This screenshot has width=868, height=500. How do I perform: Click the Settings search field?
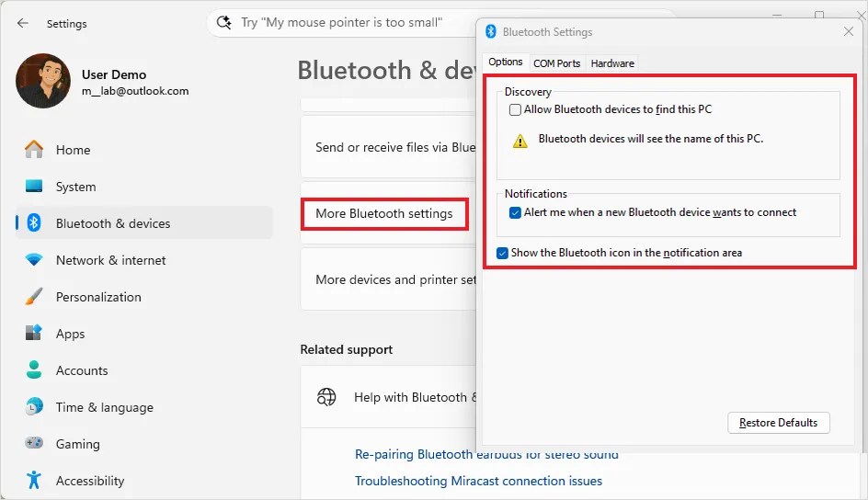(x=342, y=23)
